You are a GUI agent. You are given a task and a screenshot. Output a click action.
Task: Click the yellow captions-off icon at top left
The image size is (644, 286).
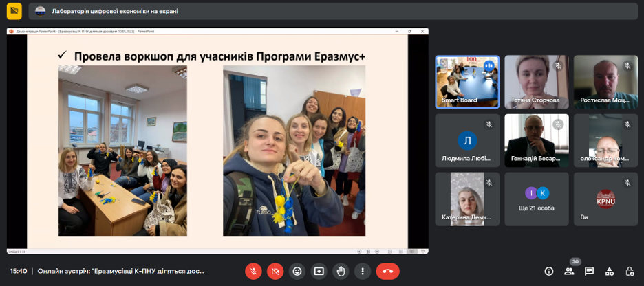coord(14,11)
